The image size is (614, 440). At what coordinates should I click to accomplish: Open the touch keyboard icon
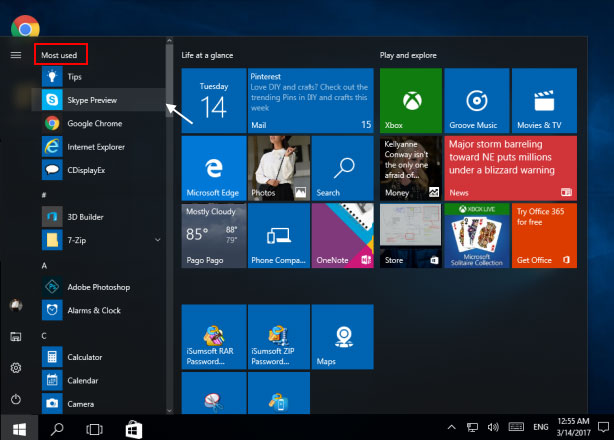point(516,427)
